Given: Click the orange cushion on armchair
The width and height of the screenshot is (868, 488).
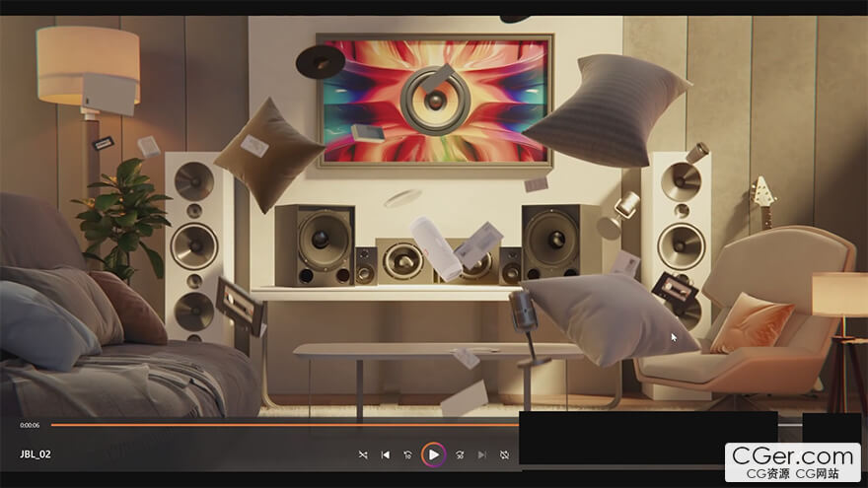Looking at the screenshot, I should click(751, 322).
